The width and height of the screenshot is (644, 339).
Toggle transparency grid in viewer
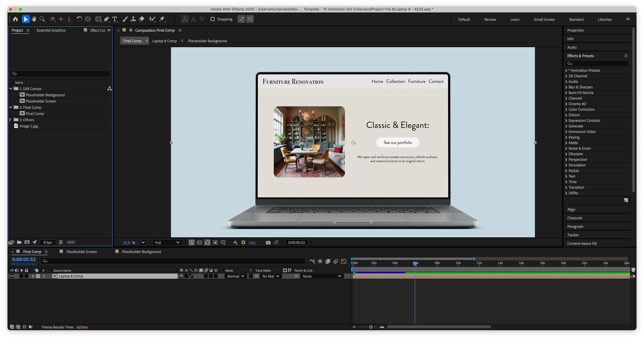click(x=199, y=242)
